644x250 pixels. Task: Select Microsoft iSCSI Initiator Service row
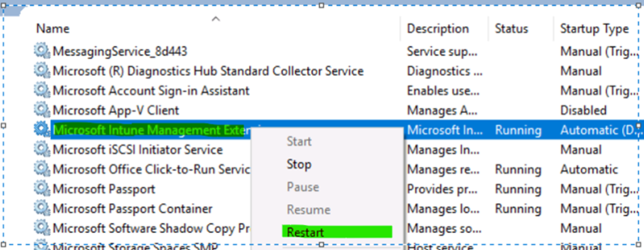[138, 149]
